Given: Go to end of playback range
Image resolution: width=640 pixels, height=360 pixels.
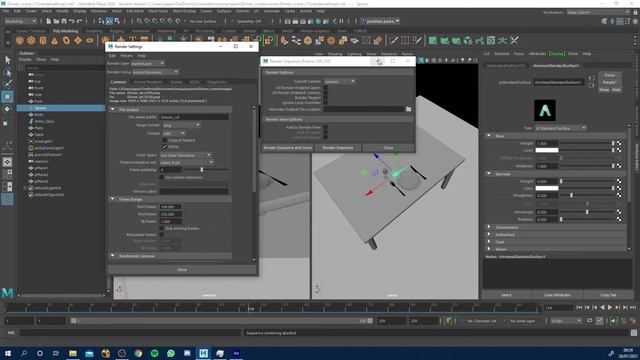Looking at the screenshot, I should 633,308.
